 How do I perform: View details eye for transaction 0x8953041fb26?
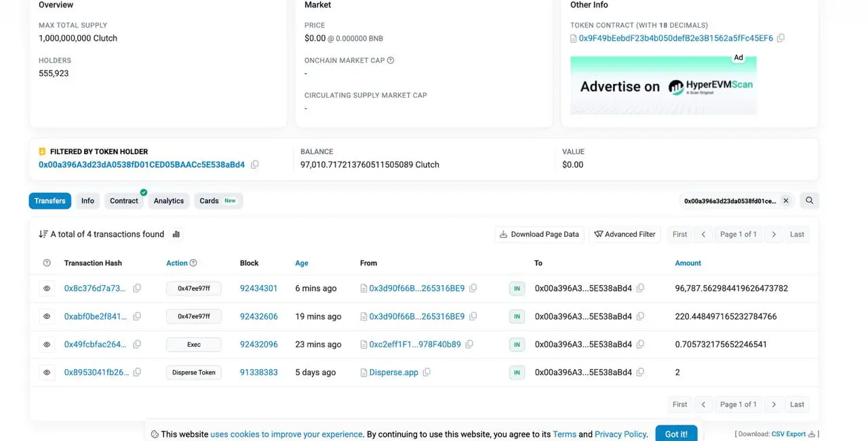click(x=47, y=372)
